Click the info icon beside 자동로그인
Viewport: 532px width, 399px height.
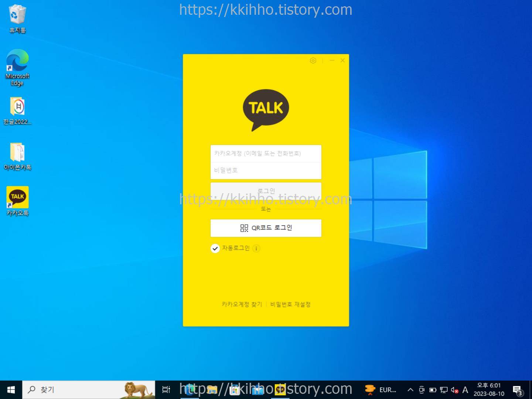coord(256,249)
